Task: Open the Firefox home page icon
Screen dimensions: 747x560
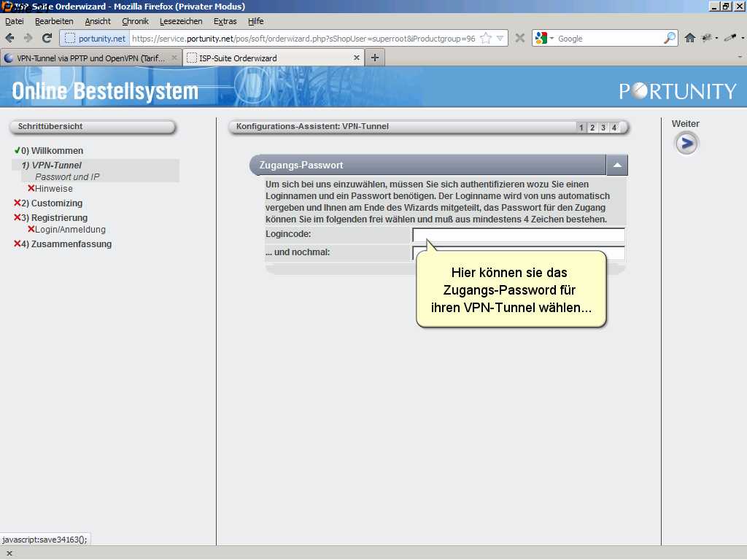Action: click(689, 38)
